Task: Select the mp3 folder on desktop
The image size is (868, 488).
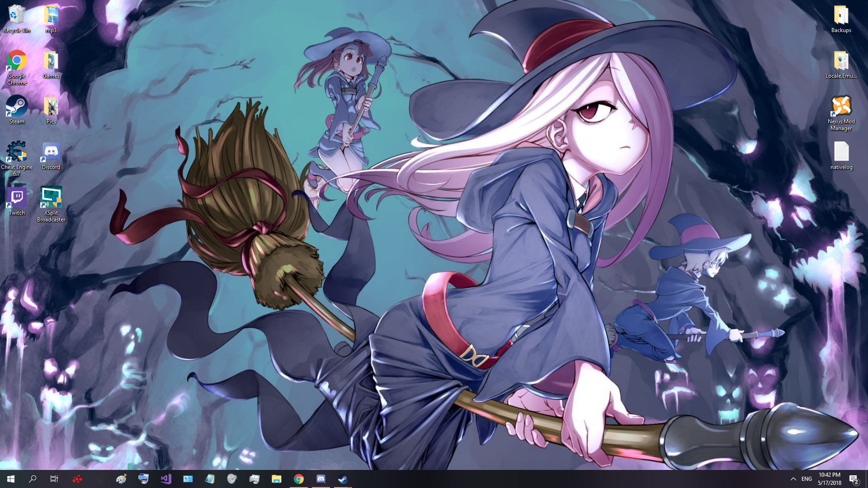Action: (51, 19)
